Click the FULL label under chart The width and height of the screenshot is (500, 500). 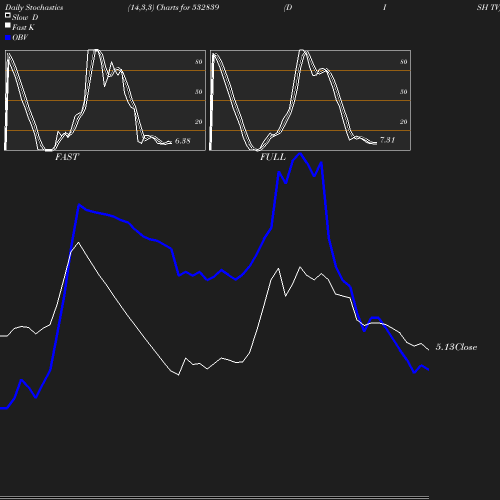[x=273, y=157]
